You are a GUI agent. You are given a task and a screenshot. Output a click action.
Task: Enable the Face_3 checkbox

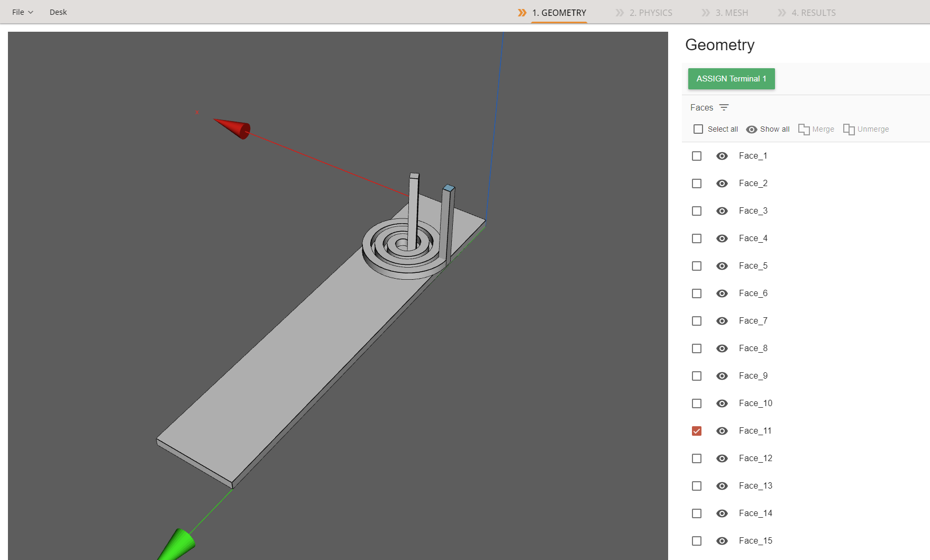pyautogui.click(x=697, y=211)
